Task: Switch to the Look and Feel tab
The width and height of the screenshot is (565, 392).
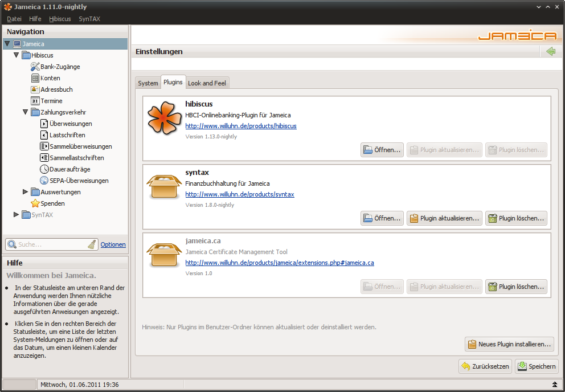Action: (x=207, y=83)
